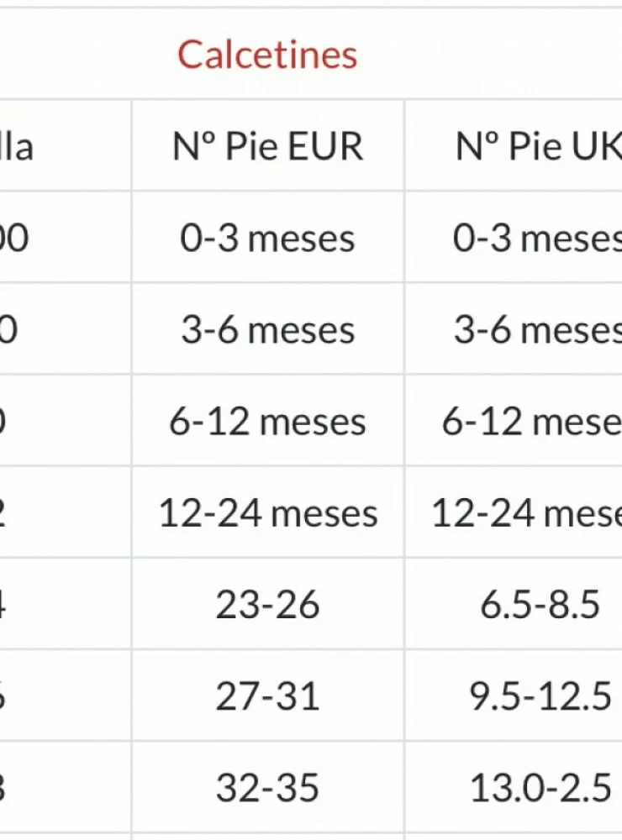Image resolution: width=622 pixels, height=840 pixels.
Task: Click the 13.0-2.5 UK size cell
Action: pos(540,788)
